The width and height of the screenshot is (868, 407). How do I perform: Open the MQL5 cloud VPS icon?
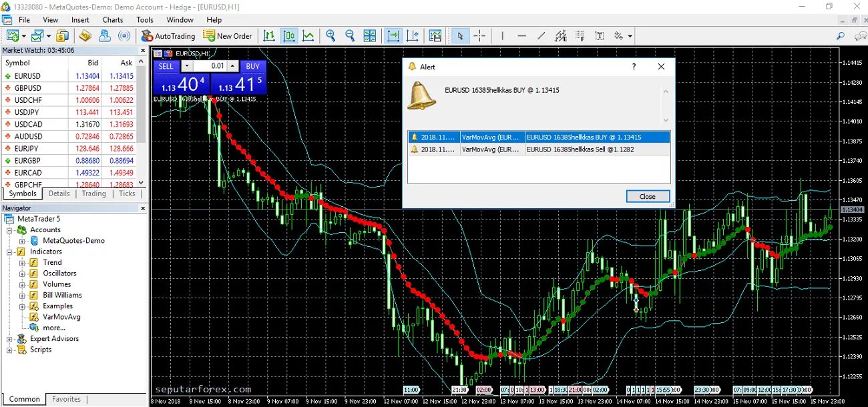coord(105,36)
